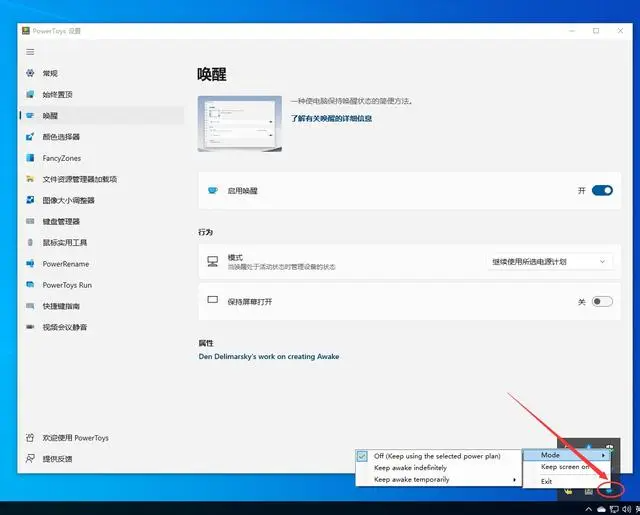Viewport: 640px width, 515px height.
Task: Open 图像大小调整器 Image Resizer settings
Action: 102,200
